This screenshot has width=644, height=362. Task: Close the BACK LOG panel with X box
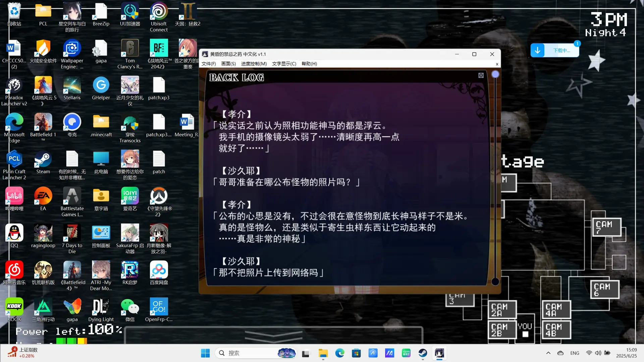tap(481, 75)
